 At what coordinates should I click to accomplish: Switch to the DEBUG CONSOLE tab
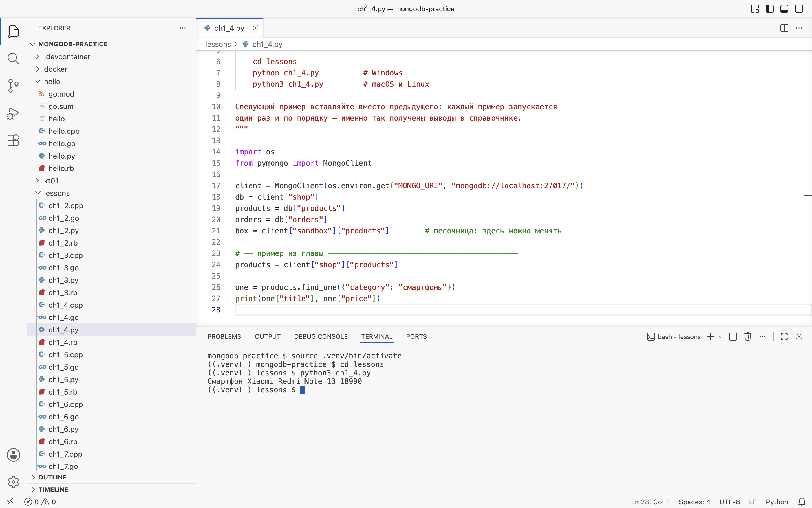[321, 337]
